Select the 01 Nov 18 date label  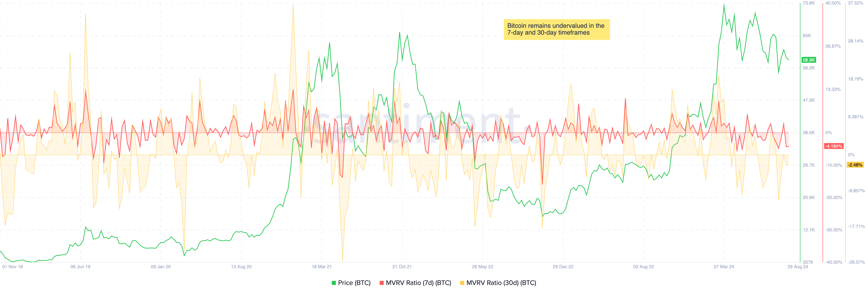[x=12, y=267]
